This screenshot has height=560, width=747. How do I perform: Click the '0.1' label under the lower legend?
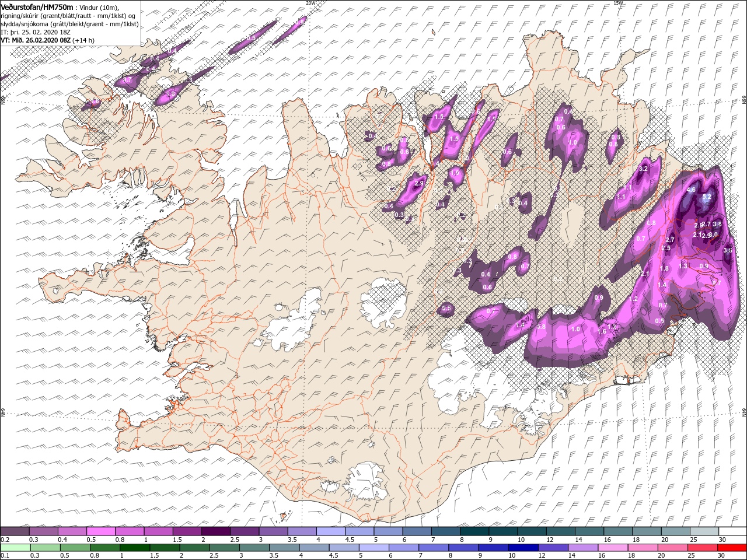5,556
